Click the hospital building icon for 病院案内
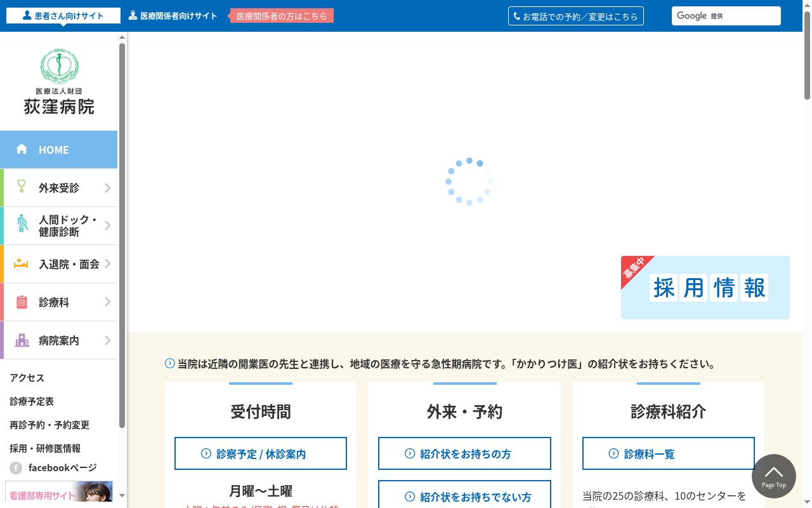The image size is (812, 508). [x=22, y=340]
